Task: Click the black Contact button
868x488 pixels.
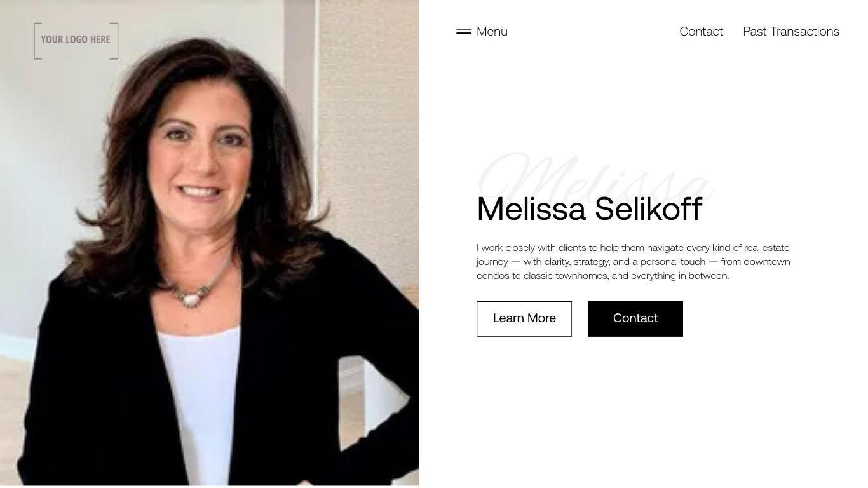Action: [x=635, y=318]
